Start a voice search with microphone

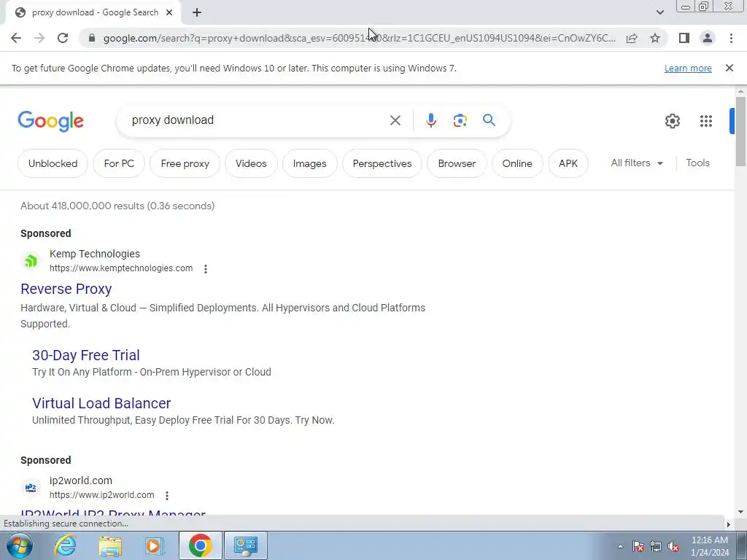coord(430,120)
